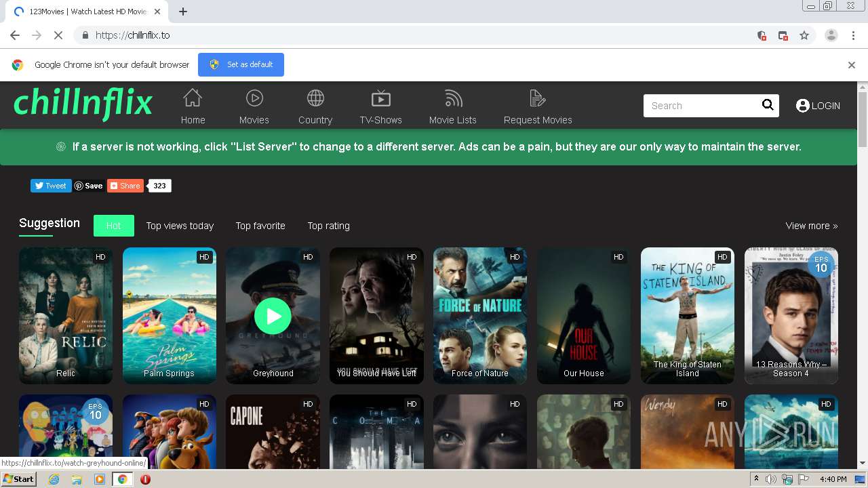Screen dimensions: 868x488
Task: Click the orange Share button
Action: click(x=125, y=186)
